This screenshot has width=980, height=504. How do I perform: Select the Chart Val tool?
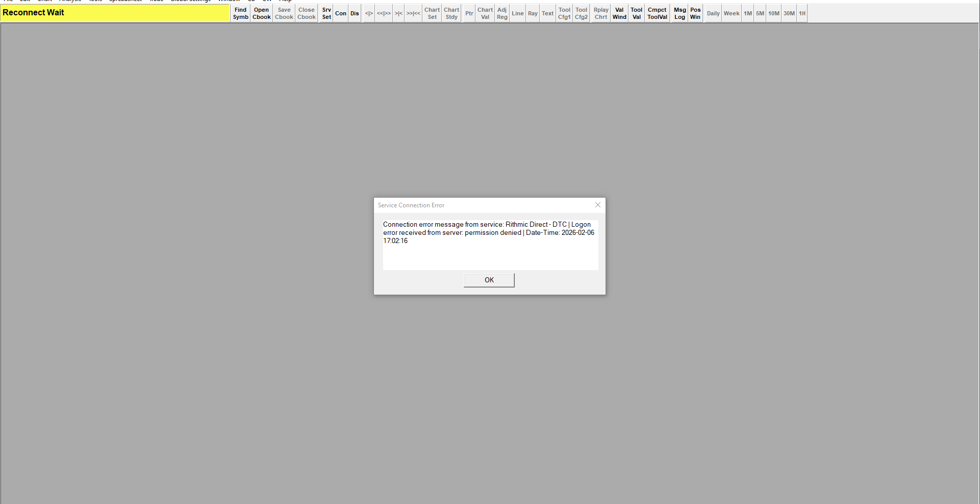pos(485,13)
